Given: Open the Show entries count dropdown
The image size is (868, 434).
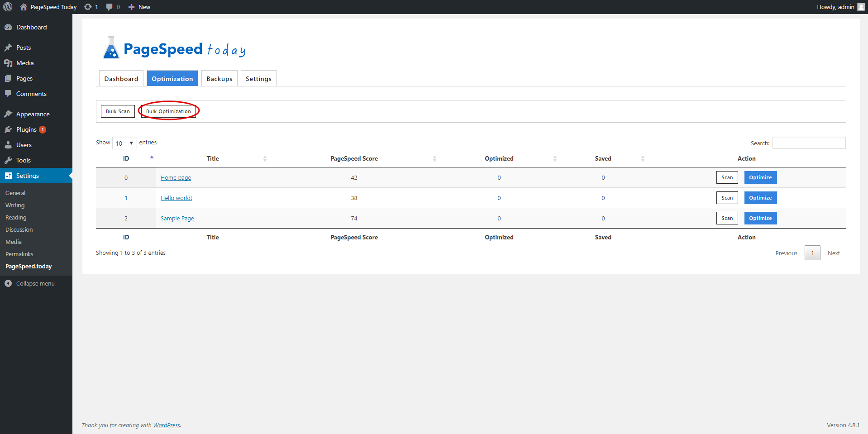Looking at the screenshot, I should [124, 143].
